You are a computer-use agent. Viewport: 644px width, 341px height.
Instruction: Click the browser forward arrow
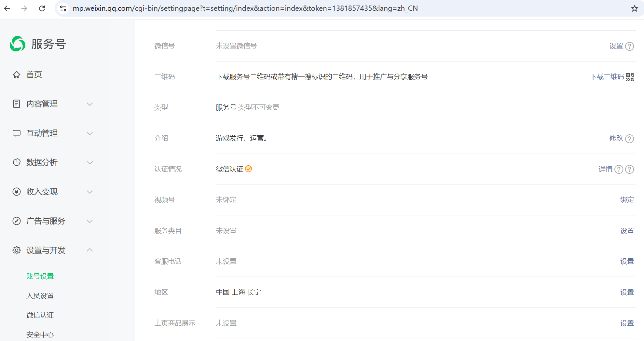[24, 8]
